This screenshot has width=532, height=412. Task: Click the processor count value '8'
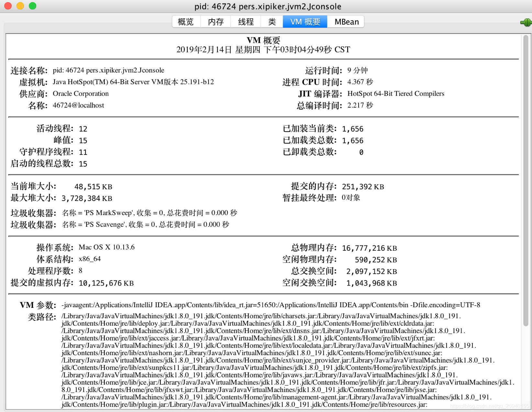coord(81,270)
